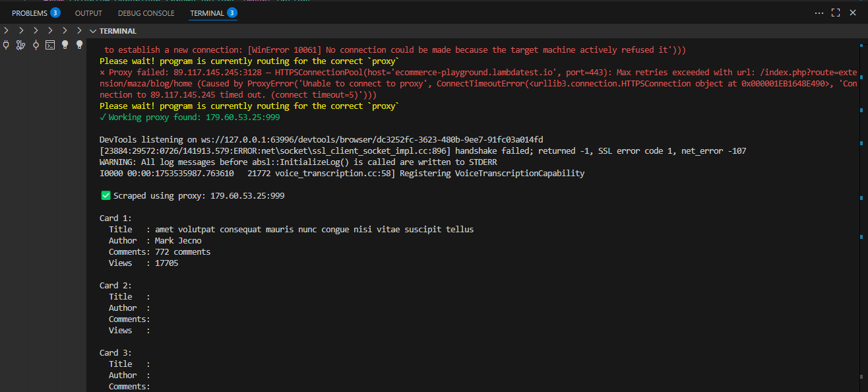Open the DEBUG CONSOLE tab
The height and width of the screenshot is (392, 868).
tap(146, 13)
